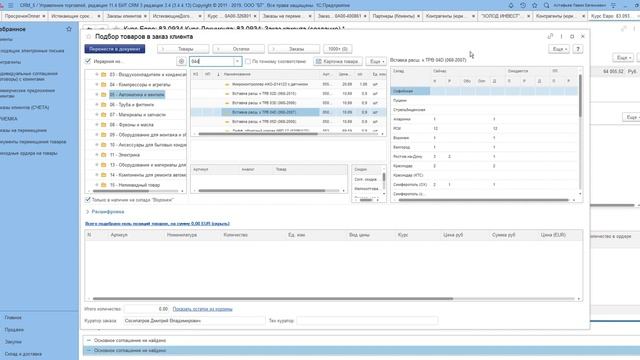Click folder icon of 06 - Труба и фитинги
Image resolution: width=640 pixels, height=360 pixels.
click(x=104, y=104)
